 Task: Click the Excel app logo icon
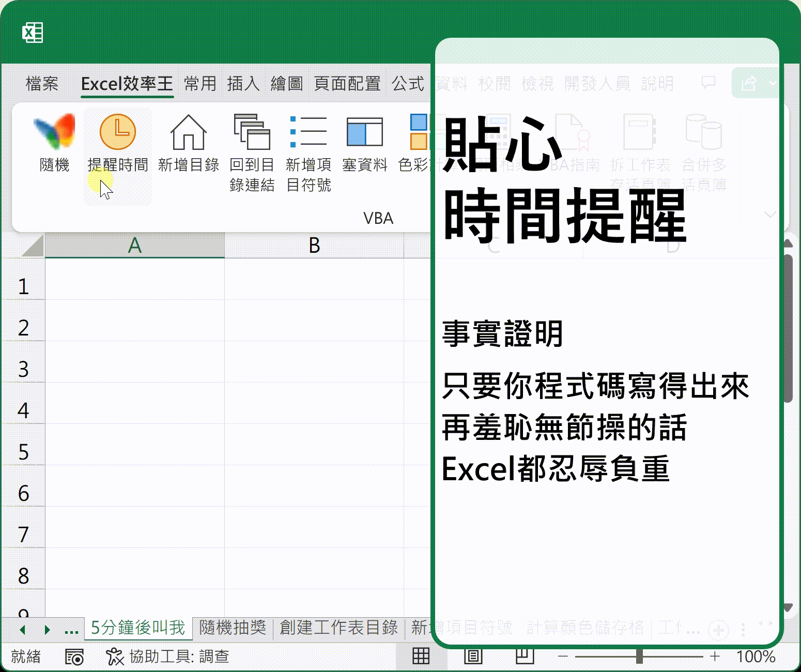point(33,33)
